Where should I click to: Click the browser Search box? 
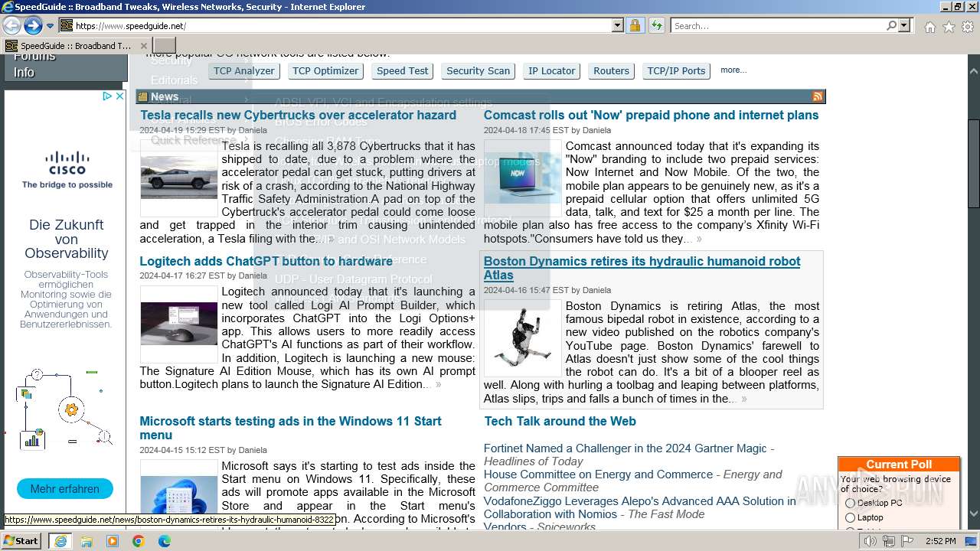(x=778, y=26)
